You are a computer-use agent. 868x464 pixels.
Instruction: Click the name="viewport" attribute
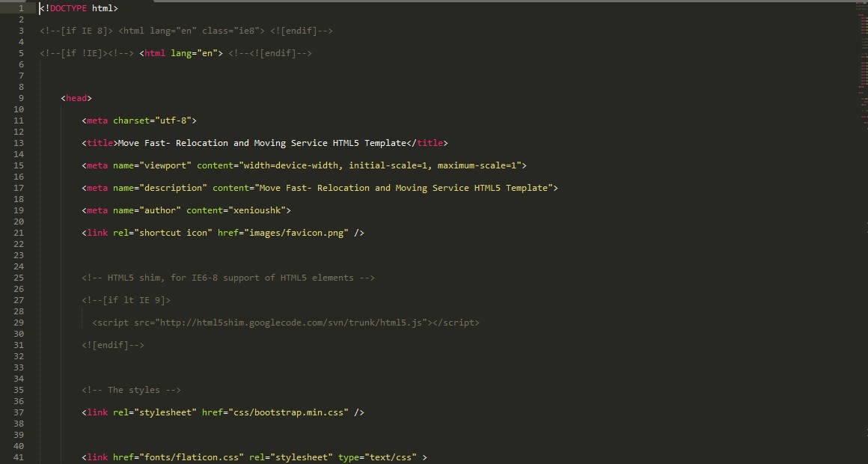click(x=152, y=165)
